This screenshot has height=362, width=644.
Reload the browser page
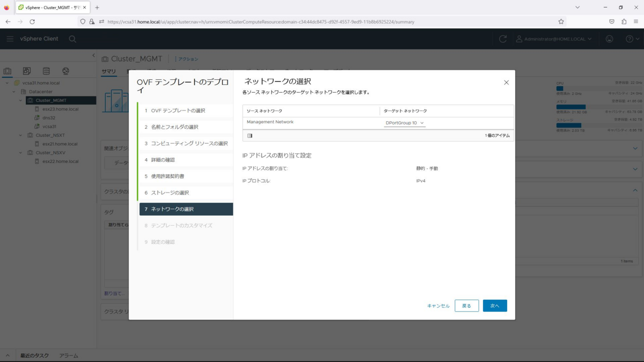point(32,21)
